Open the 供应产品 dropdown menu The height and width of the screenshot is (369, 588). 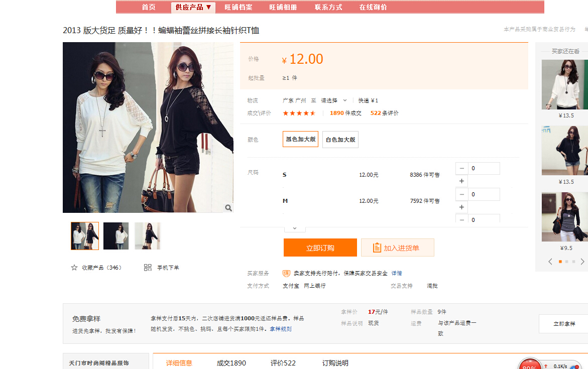pos(193,7)
